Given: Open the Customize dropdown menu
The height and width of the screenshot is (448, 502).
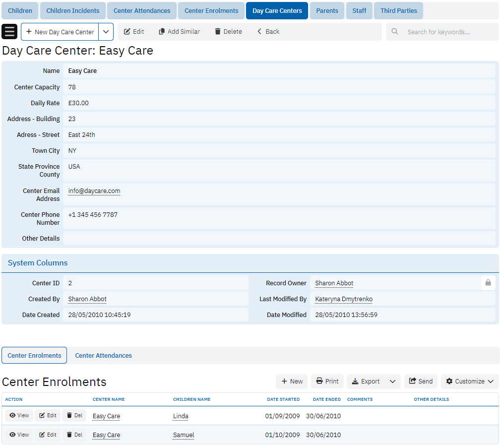Looking at the screenshot, I should click(469, 382).
